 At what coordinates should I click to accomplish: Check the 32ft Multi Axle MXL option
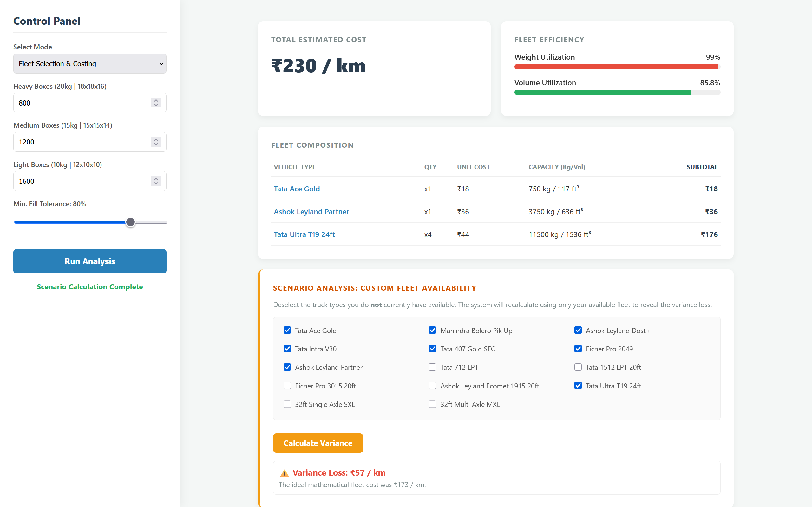433,404
